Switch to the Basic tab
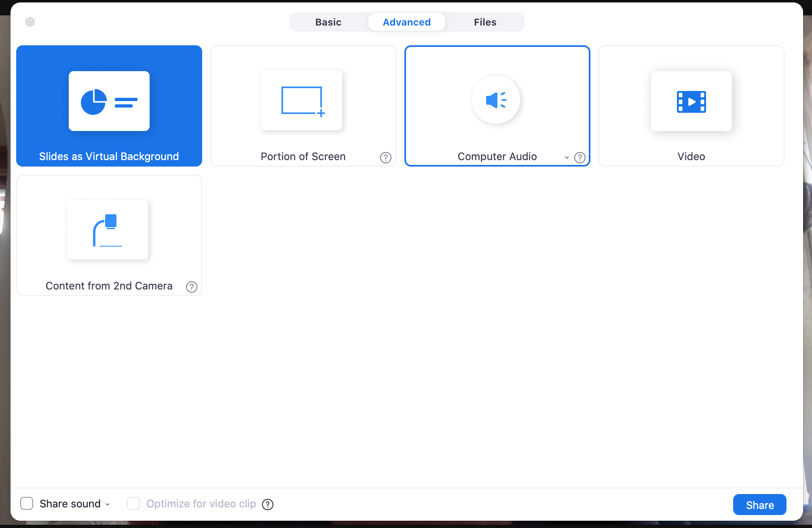The width and height of the screenshot is (812, 528). (x=328, y=22)
